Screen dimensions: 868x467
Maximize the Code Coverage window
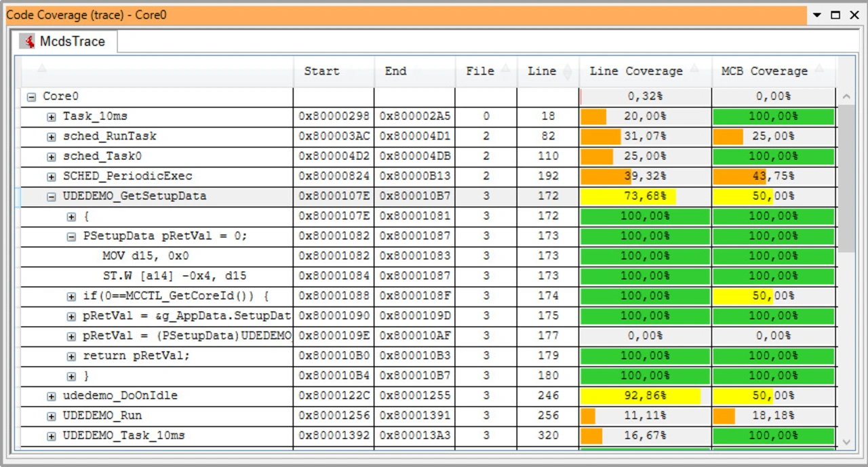click(835, 15)
